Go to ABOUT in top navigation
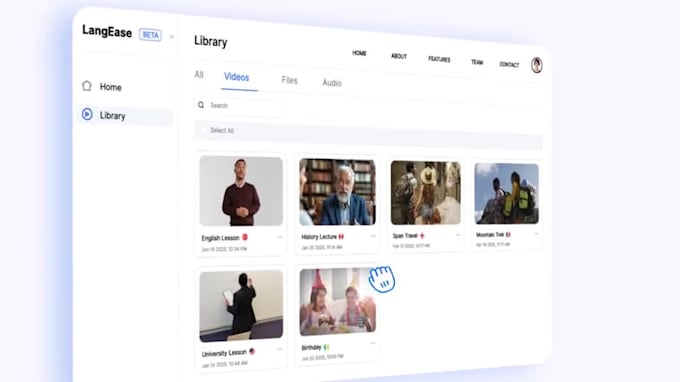The height and width of the screenshot is (382, 680). 399,56
